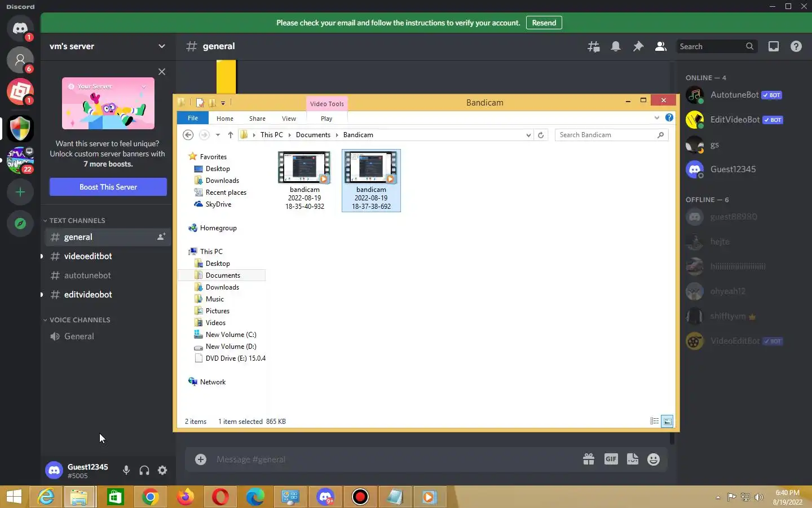
Task: Open the Share ribbon tab in Explorer
Action: 257,119
